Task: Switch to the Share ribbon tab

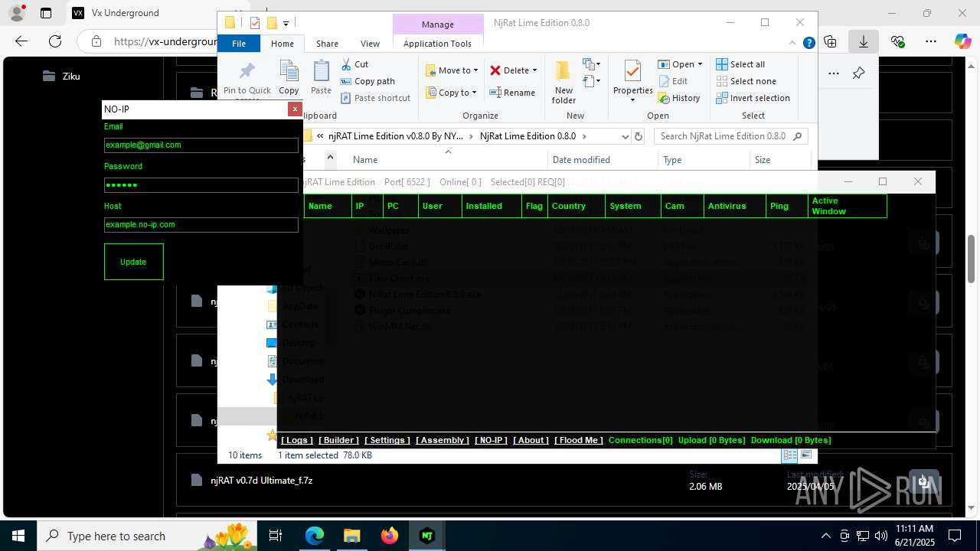Action: coord(327,44)
